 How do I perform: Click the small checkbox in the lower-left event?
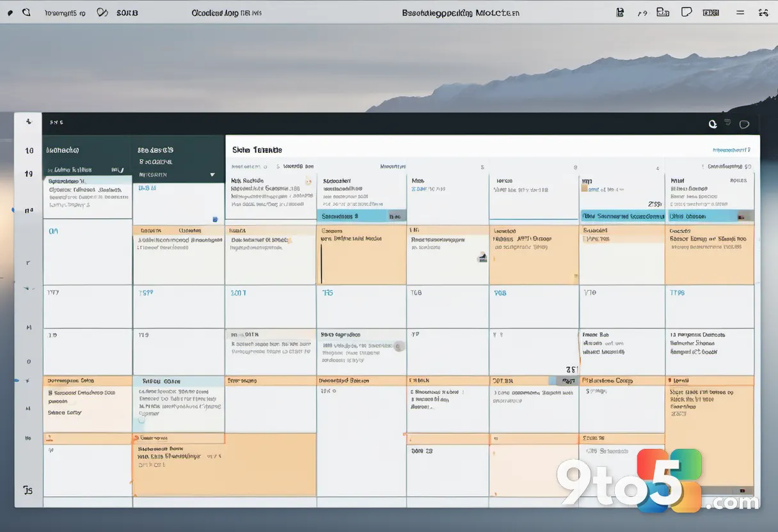[141, 421]
